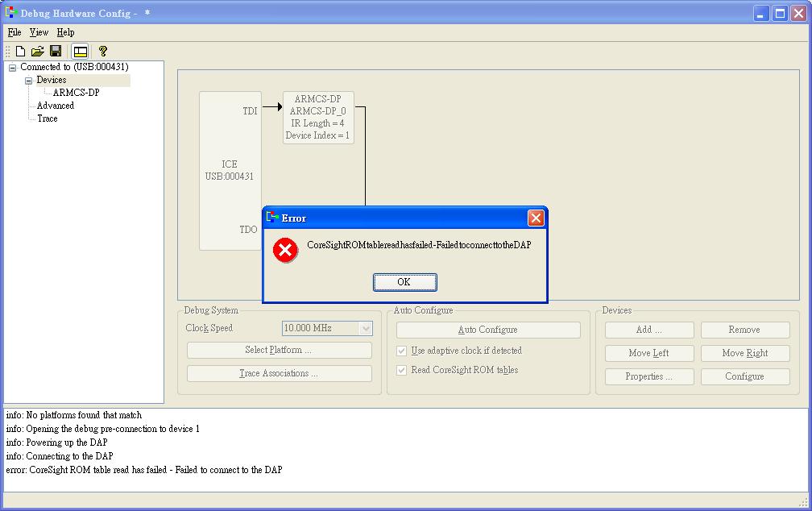Select the Trace tree item

point(48,118)
